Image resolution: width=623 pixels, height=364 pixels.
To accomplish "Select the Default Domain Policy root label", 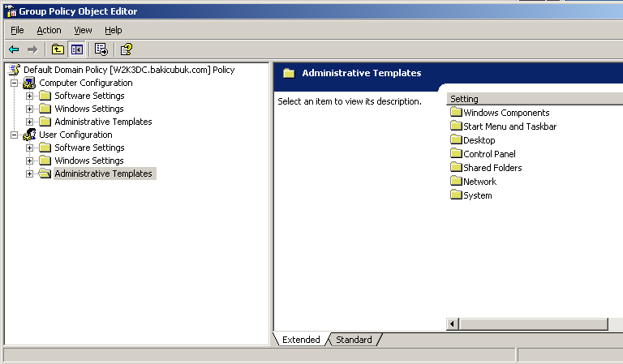I will [x=129, y=70].
